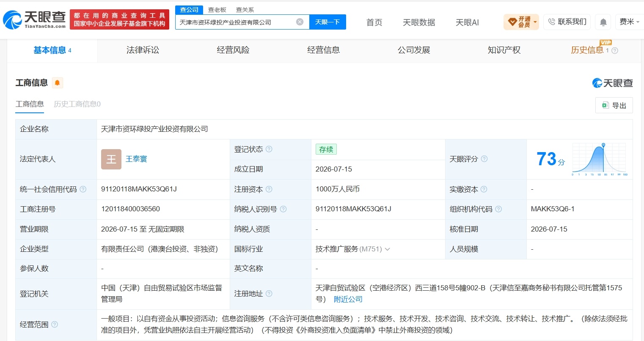Image resolution: width=644 pixels, height=341 pixels.
Task: Click 核准日期 value 2026-07-15
Action: [x=549, y=229]
